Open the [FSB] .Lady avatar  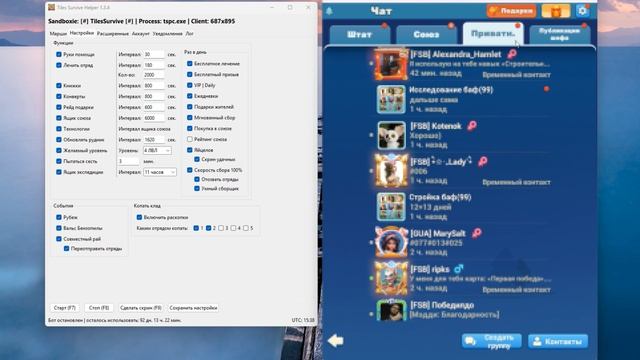(391, 171)
